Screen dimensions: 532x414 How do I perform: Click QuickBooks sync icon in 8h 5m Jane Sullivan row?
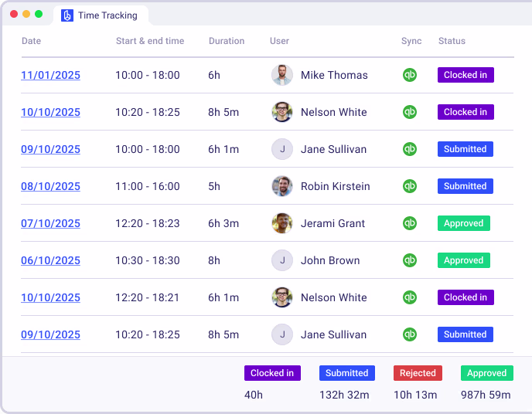click(x=410, y=334)
